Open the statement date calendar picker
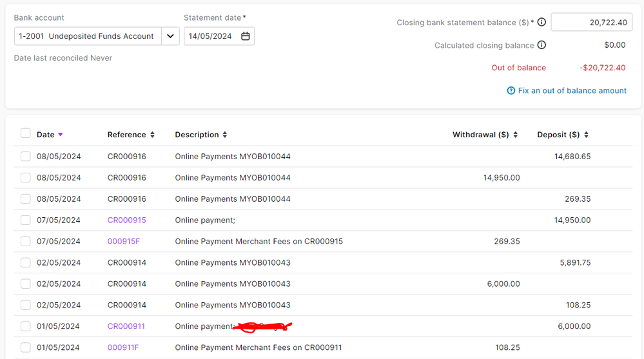The width and height of the screenshot is (644, 359). point(246,36)
